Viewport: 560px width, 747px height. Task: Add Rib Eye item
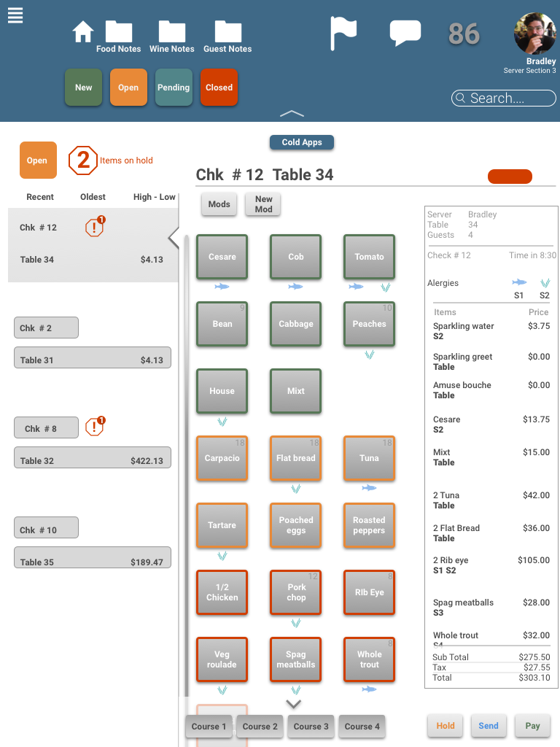click(x=369, y=592)
